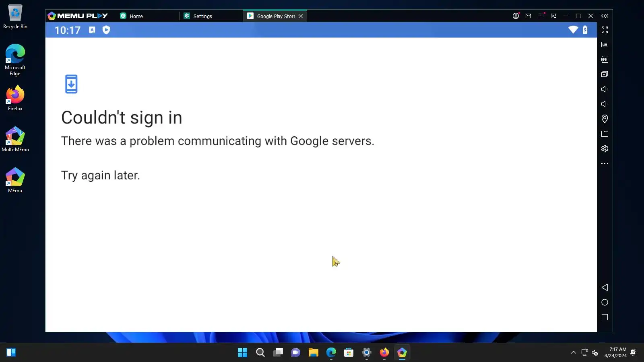Open the Widgets button on the taskbar
This screenshot has width=644, height=362.
(11, 353)
